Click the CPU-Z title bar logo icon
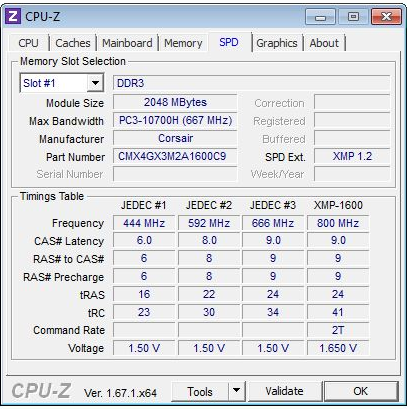 (13, 16)
